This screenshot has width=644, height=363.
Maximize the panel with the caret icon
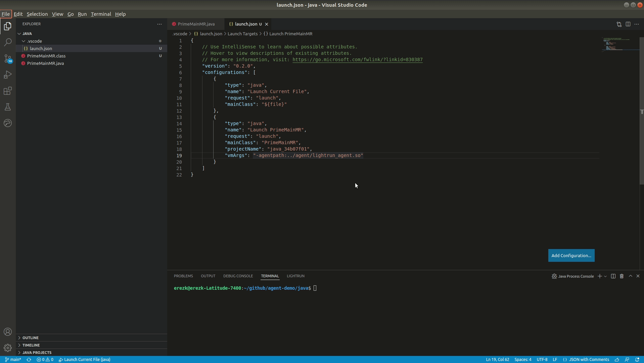[x=630, y=276]
